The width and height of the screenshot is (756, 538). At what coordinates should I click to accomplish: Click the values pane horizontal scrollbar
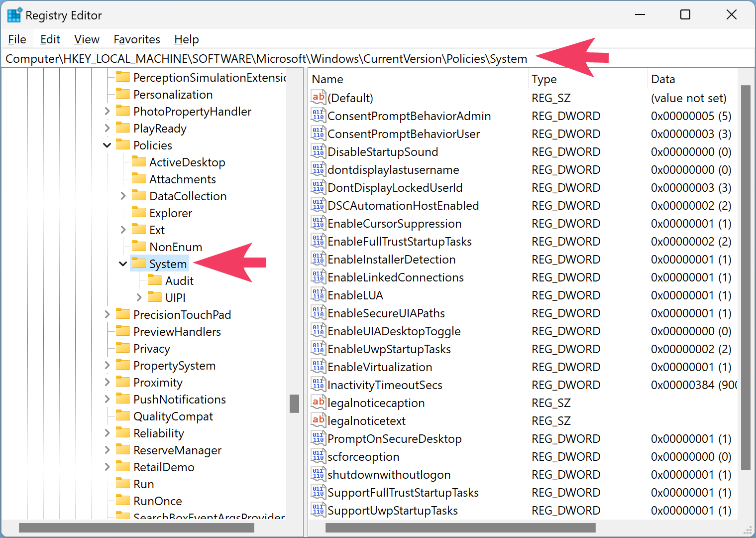point(460,528)
